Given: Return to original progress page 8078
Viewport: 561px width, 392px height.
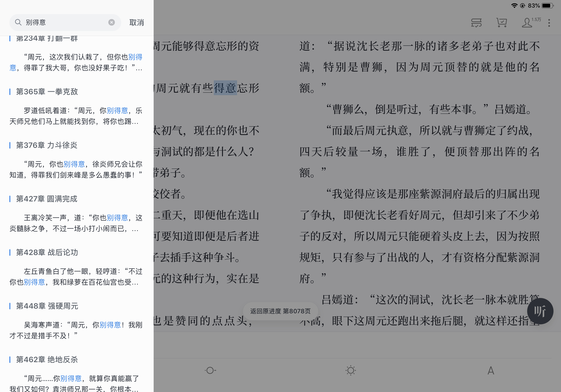Looking at the screenshot, I should 280,311.
